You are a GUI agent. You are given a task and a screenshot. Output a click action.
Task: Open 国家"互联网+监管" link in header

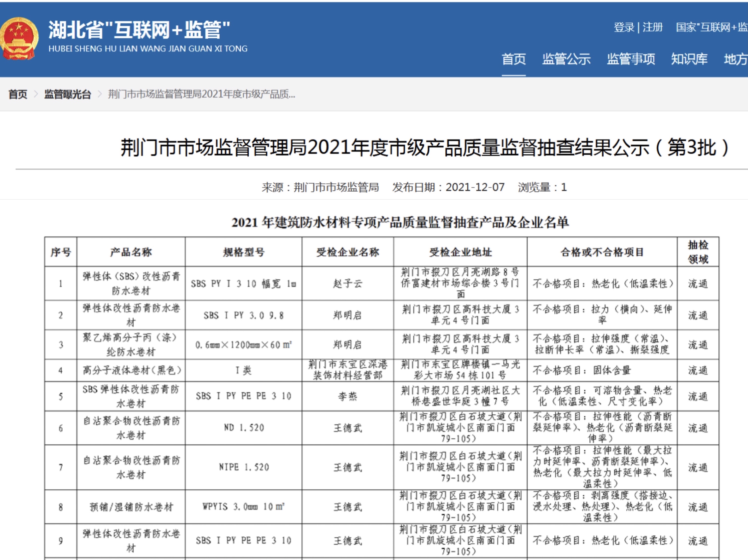pyautogui.click(x=712, y=27)
